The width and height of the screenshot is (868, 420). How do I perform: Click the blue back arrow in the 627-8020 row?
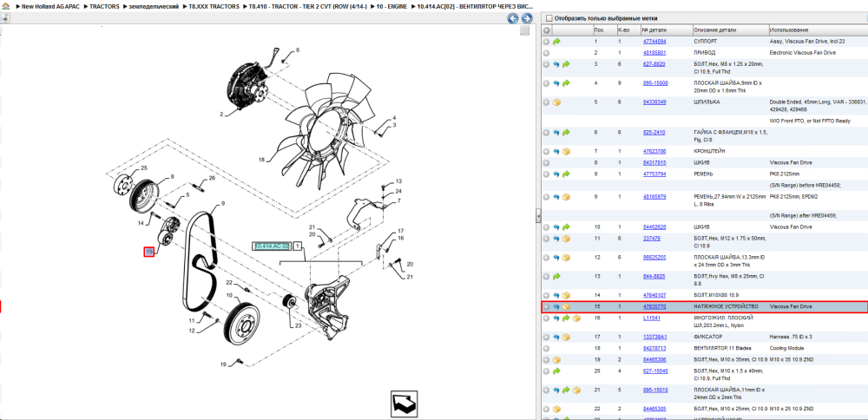[557, 65]
